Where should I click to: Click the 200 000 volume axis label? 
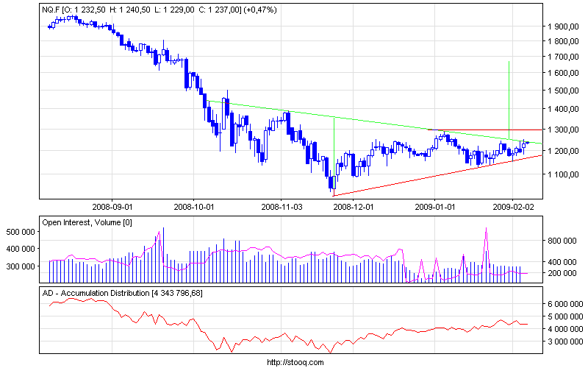(x=562, y=273)
